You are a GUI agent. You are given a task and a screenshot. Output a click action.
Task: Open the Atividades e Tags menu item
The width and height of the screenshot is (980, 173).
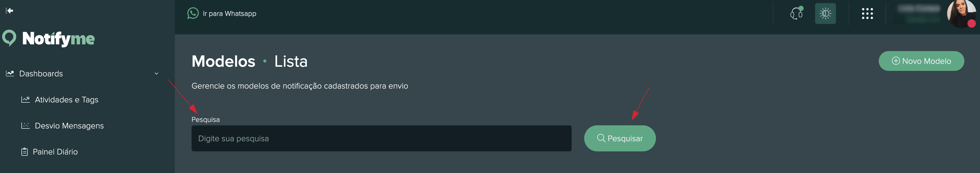[x=67, y=100]
